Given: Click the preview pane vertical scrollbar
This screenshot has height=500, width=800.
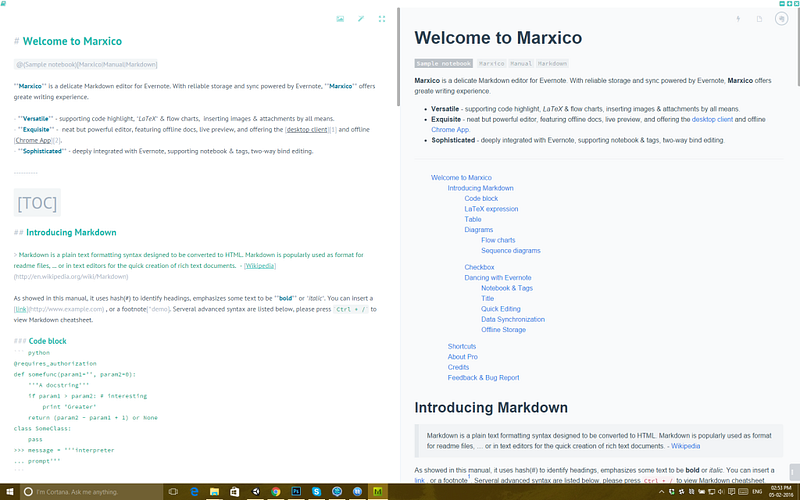Looking at the screenshot, I should point(798,47).
